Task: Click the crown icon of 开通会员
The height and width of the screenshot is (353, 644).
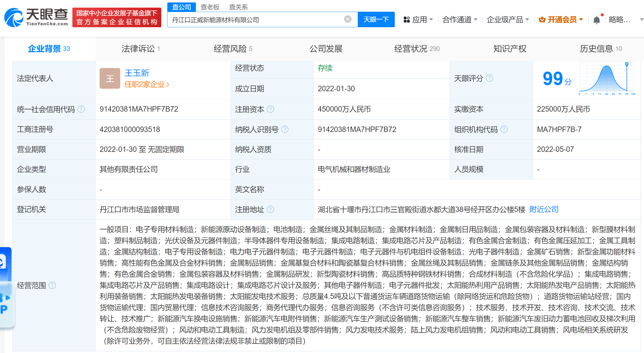Action: pyautogui.click(x=542, y=20)
